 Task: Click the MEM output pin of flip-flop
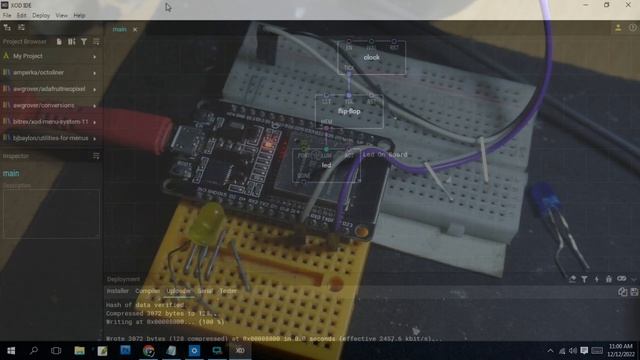coord(327,127)
